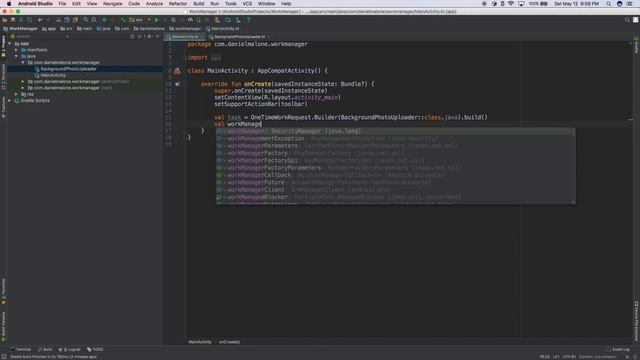Expand Gradle Scripts node

[x=10, y=100]
